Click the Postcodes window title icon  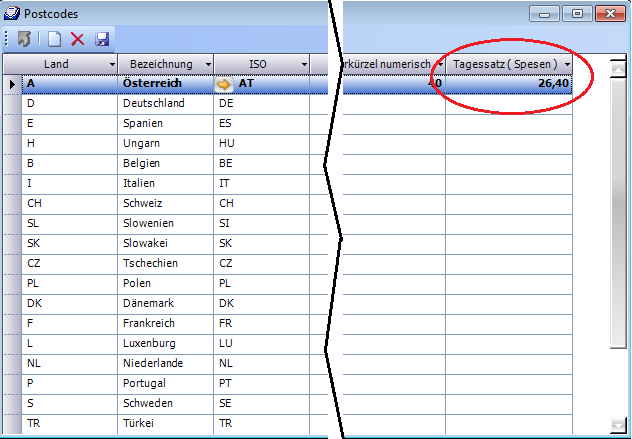tap(11, 14)
